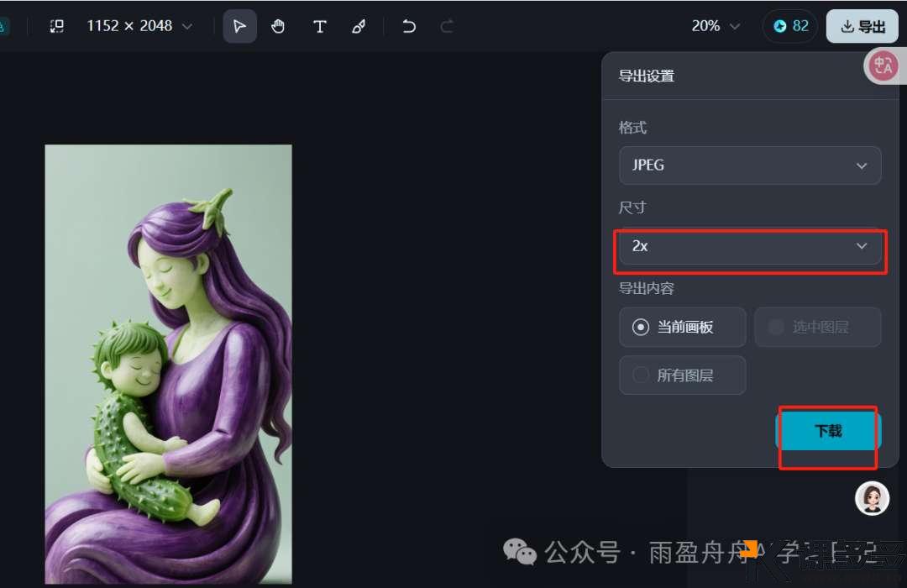Select the 所有图层 radio option
907x588 pixels.
tap(682, 375)
